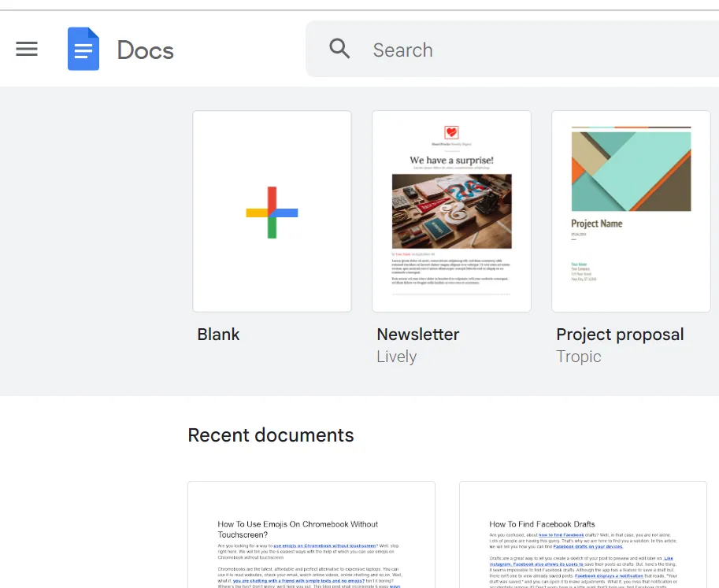Screen dimensions: 719x588
Task: Open 'How To Use Emojis On Chromebook' document
Action: 311,534
